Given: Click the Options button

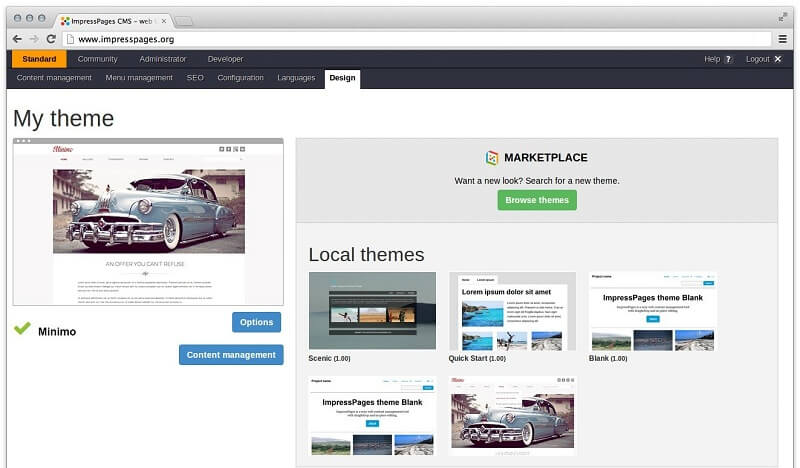Looking at the screenshot, I should click(x=257, y=322).
